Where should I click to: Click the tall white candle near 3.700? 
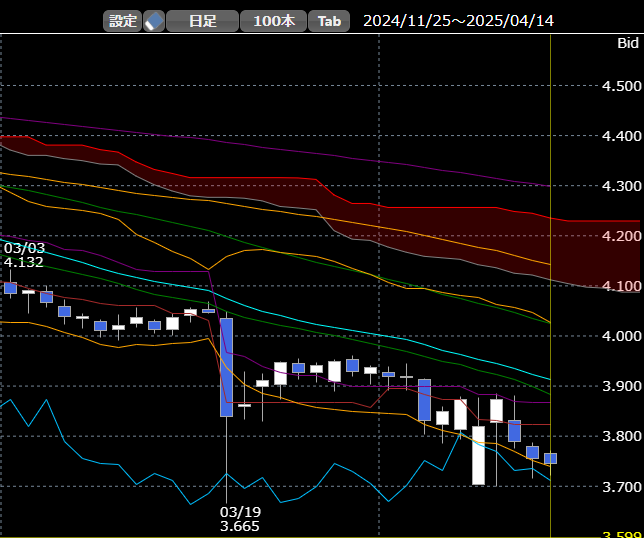478,455
